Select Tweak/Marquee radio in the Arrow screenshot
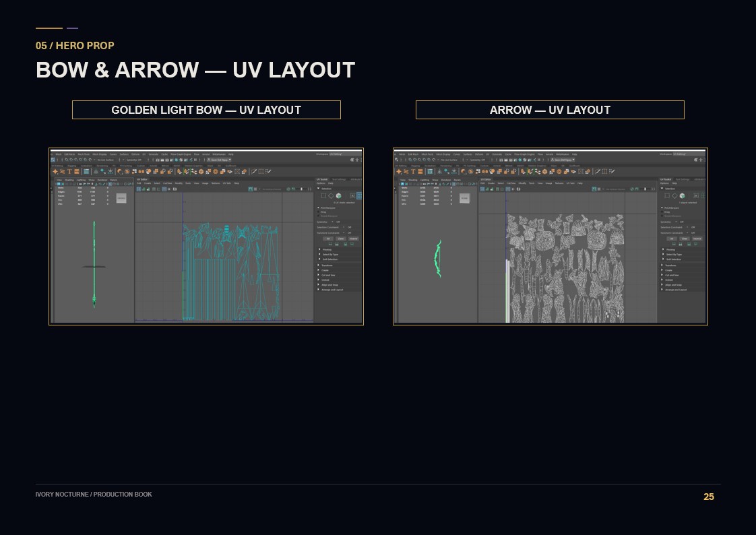Screen dimensions: 756x535 (x=662, y=216)
